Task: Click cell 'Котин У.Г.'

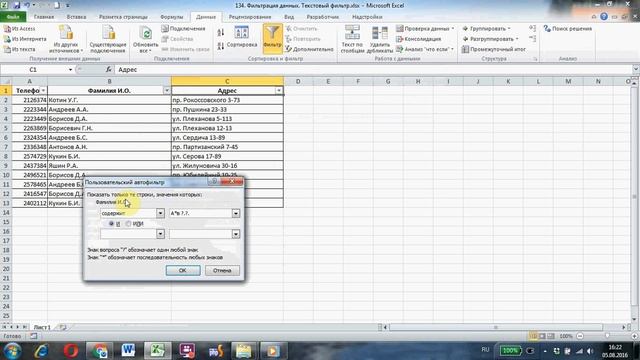Action: coord(109,100)
